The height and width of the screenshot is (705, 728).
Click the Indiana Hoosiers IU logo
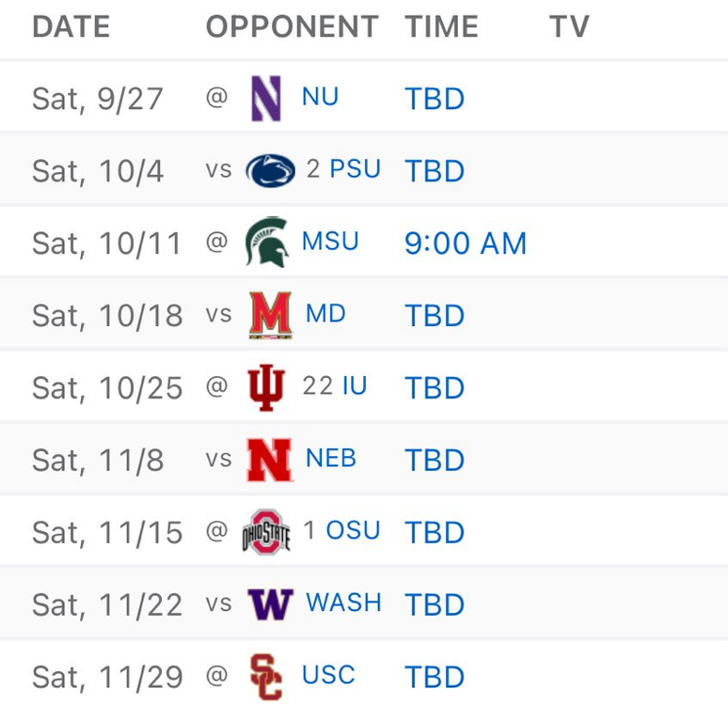click(266, 388)
